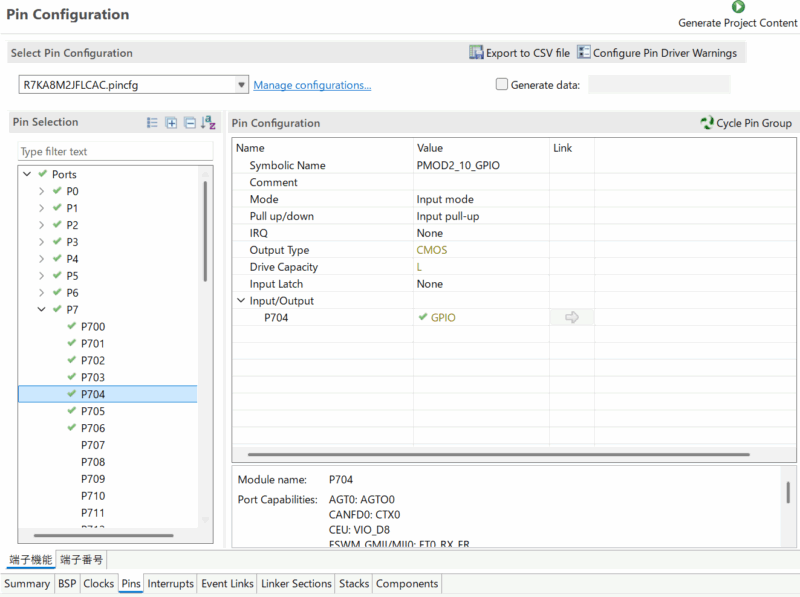Click the Pin Selection vertical scrollbar
800x597 pixels.
pos(205,230)
